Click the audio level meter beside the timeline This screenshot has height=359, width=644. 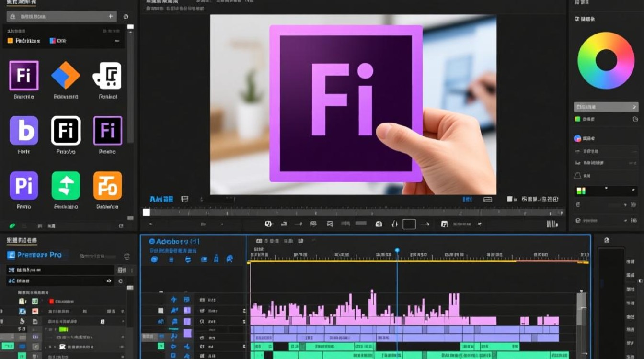[x=610, y=303]
